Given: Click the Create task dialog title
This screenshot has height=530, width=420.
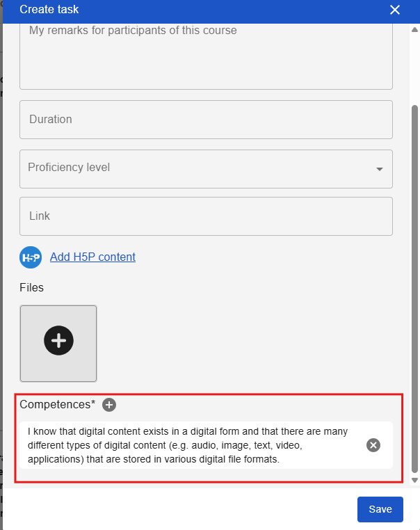Looking at the screenshot, I should (49, 10).
